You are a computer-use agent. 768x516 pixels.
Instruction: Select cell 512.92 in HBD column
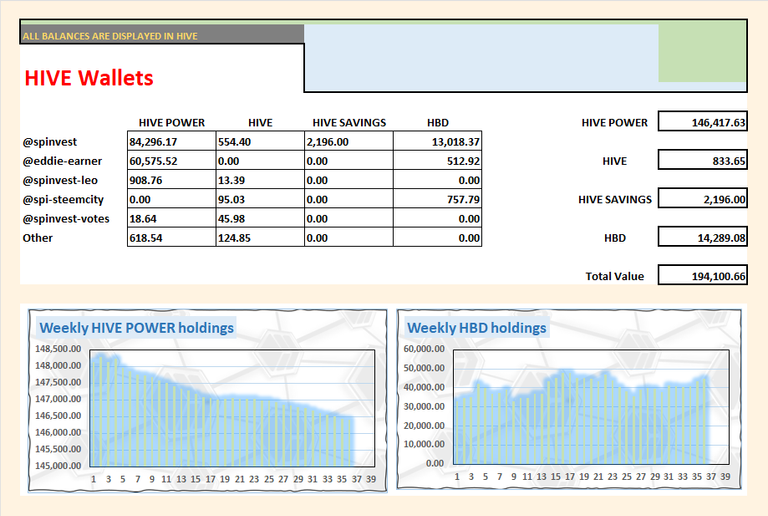coord(437,161)
